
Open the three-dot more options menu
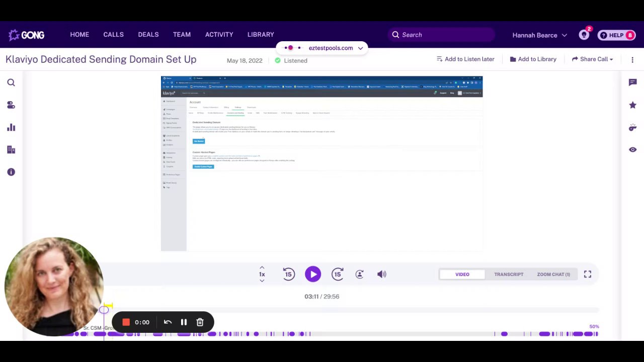click(x=632, y=59)
